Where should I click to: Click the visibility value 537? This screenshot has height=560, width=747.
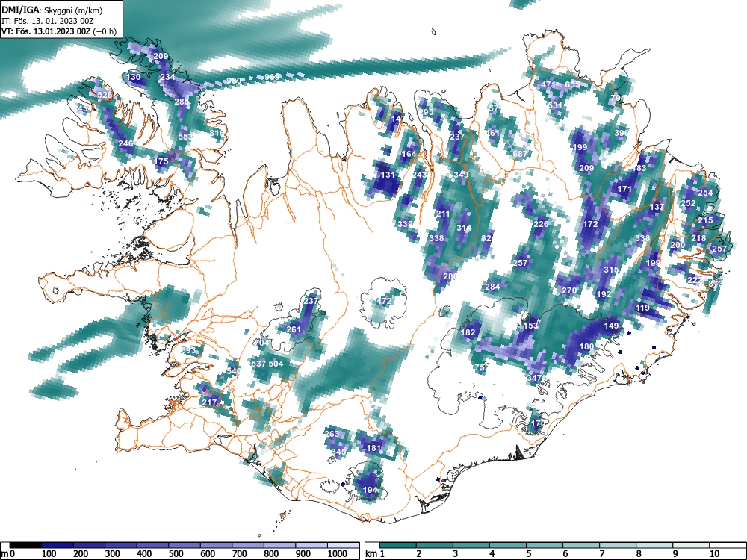(x=258, y=364)
